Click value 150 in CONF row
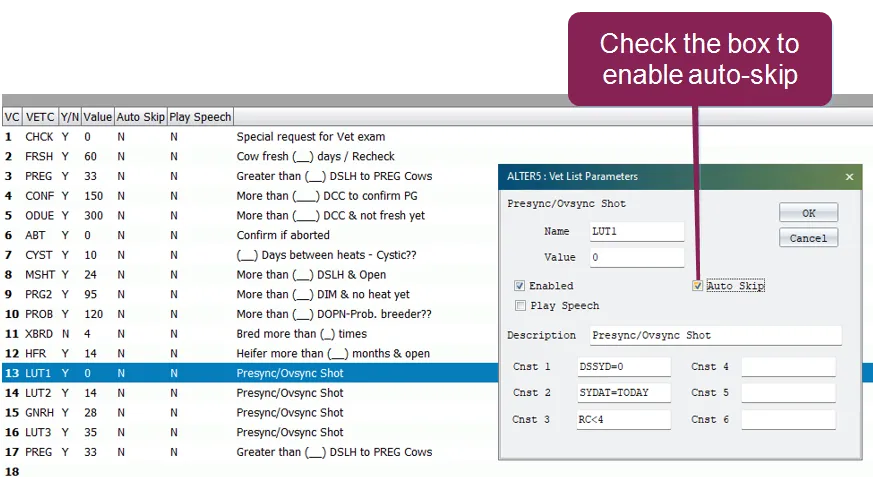 pos(94,196)
